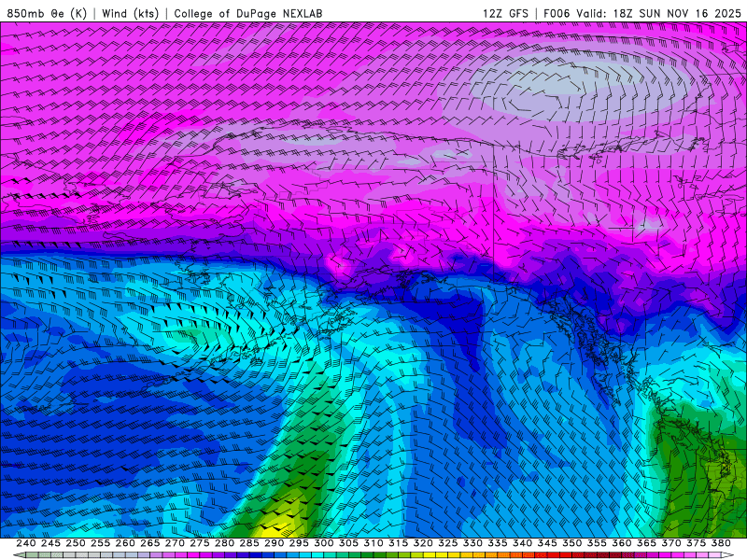
Task: Select the 290 value on the legend
Action: 274,543
